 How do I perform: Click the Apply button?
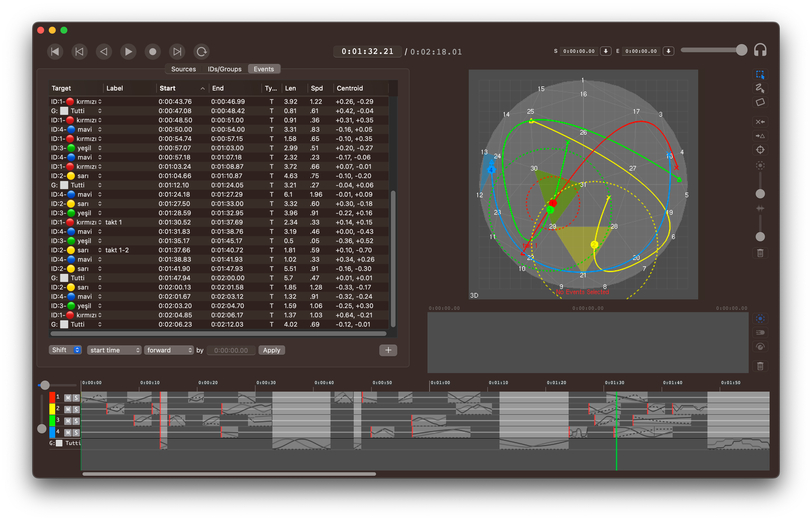tap(271, 350)
